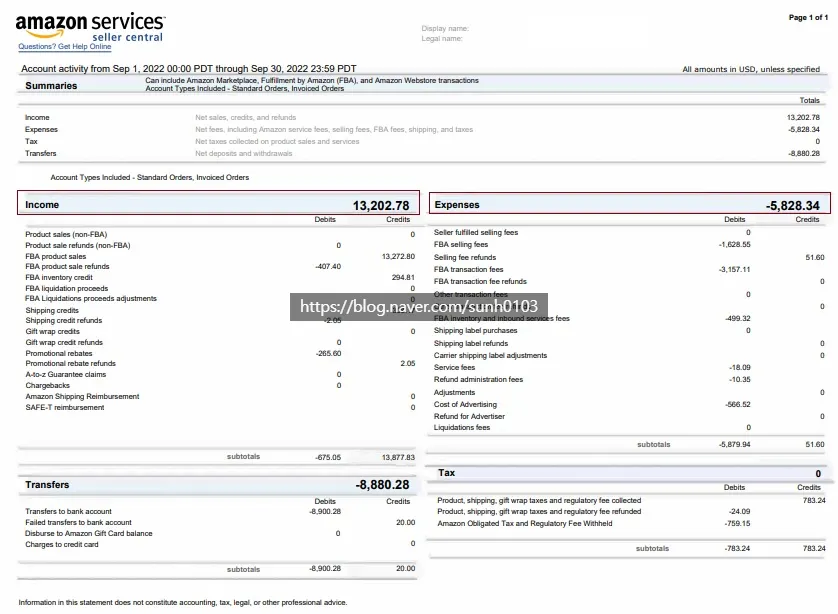Click 'FBA inventory credit' row label
Viewport: 838px width, 614px height.
pyautogui.click(x=59, y=278)
